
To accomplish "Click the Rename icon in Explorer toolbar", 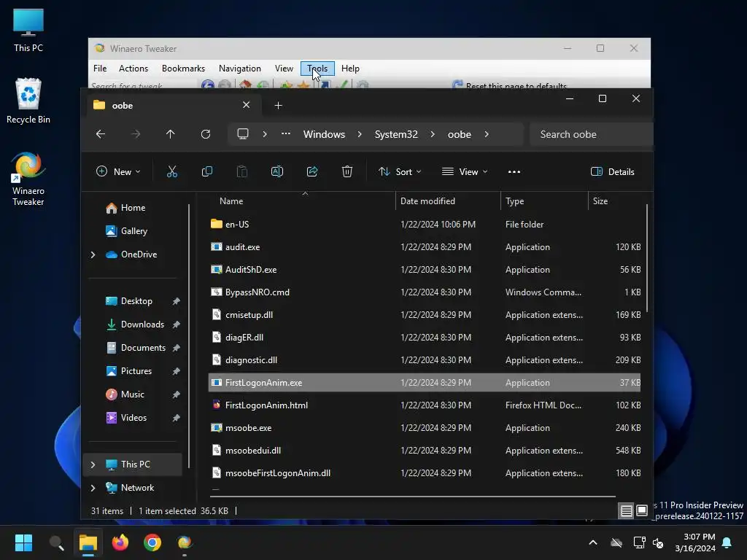I will coord(276,172).
